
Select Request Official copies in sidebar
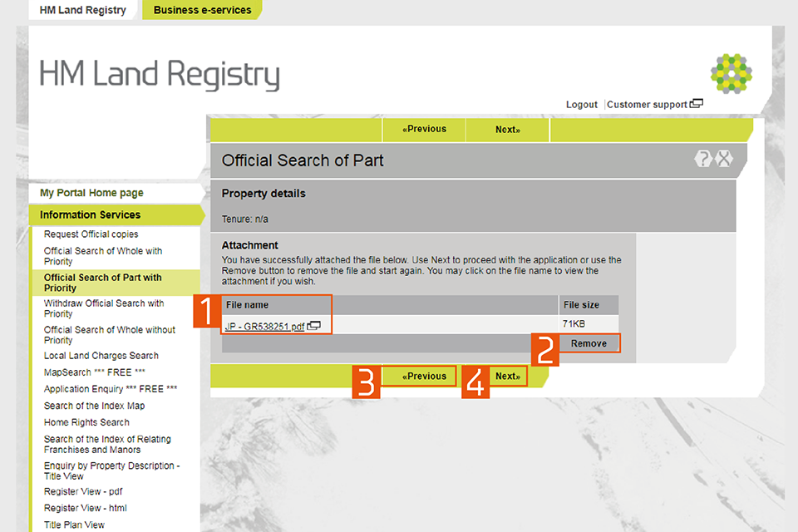(91, 234)
